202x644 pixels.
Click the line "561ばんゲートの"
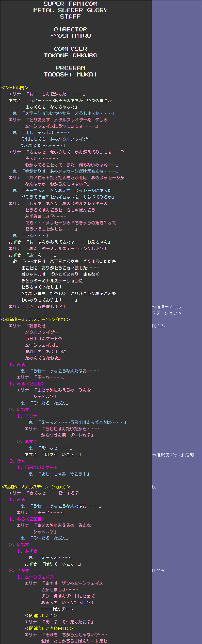pyautogui.click(x=44, y=339)
